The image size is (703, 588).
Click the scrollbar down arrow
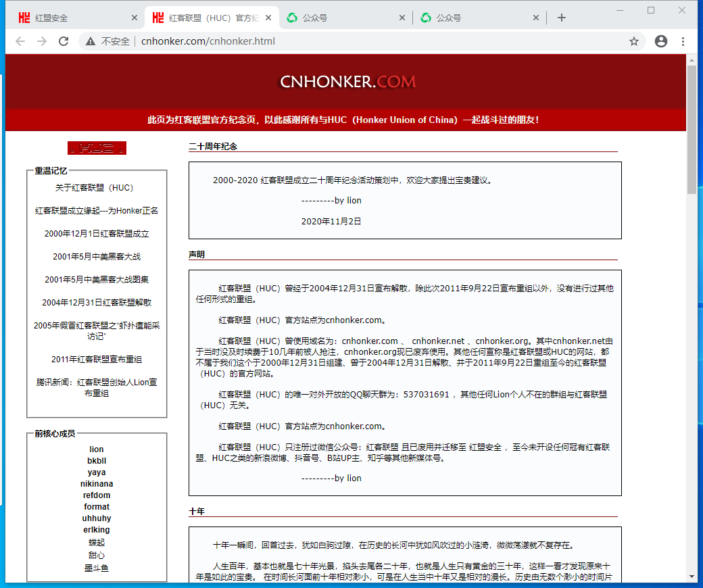[692, 577]
